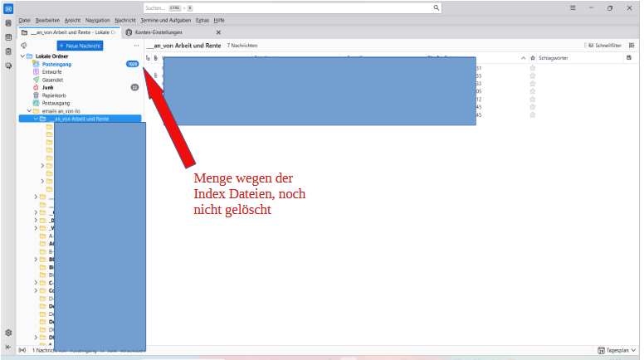Screen dimensions: 644x360
Task: Focus the Suchen global search field
Action: point(292,7)
